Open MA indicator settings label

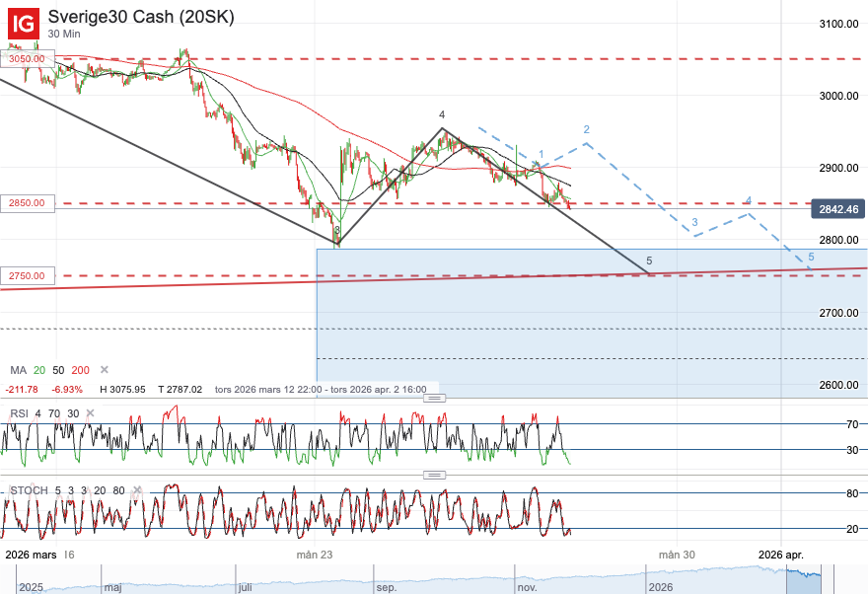(x=19, y=370)
